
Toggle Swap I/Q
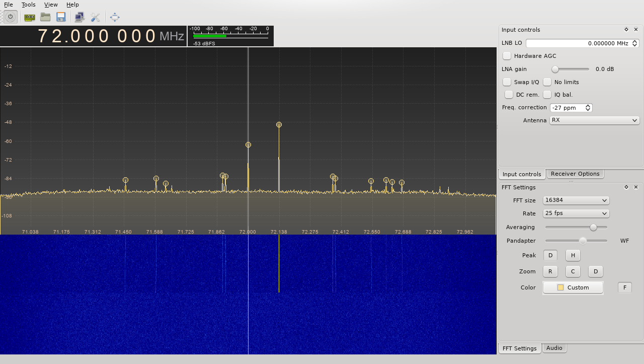pyautogui.click(x=506, y=82)
